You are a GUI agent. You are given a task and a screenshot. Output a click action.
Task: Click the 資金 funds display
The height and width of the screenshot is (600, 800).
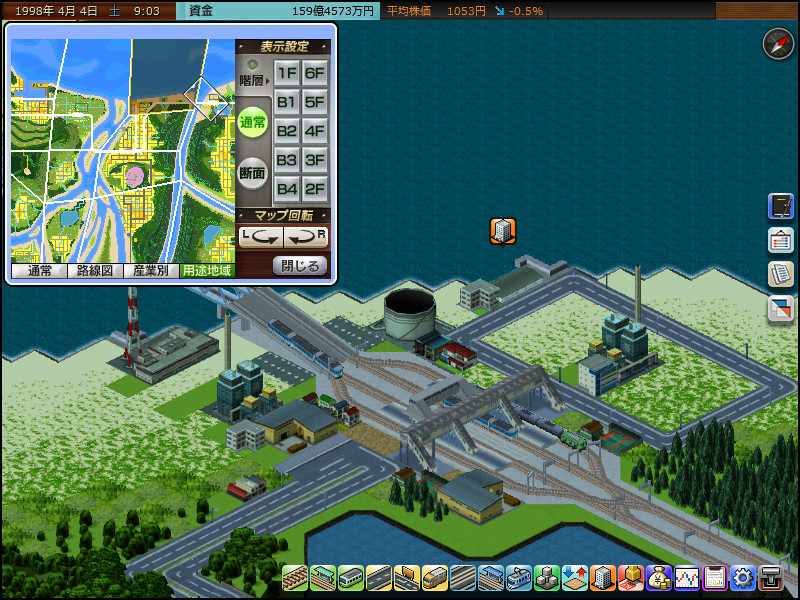coord(201,11)
